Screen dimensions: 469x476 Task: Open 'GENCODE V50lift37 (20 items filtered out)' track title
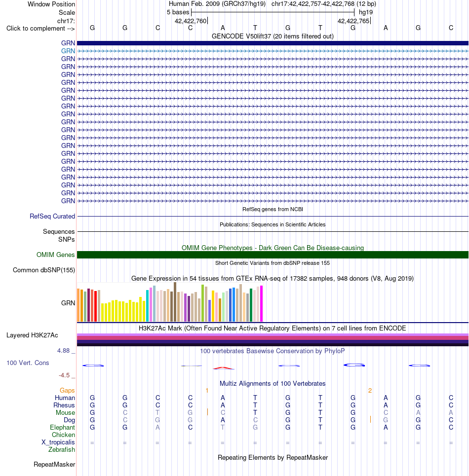pos(273,37)
